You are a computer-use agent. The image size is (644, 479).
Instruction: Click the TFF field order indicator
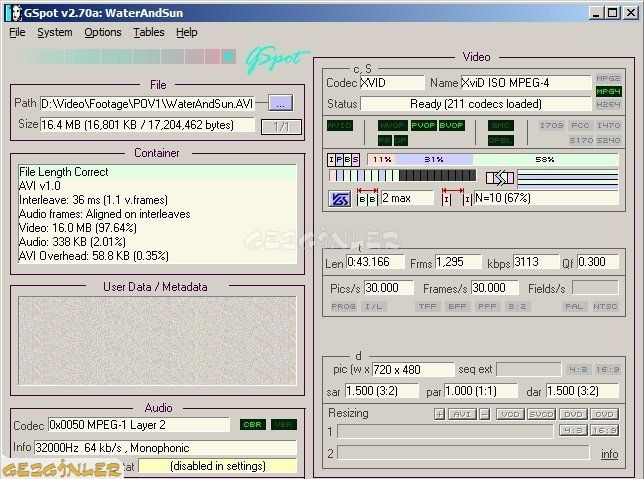[x=428, y=306]
